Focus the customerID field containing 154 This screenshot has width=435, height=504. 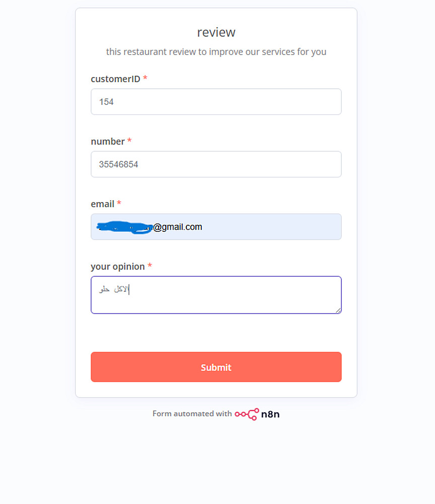216,102
